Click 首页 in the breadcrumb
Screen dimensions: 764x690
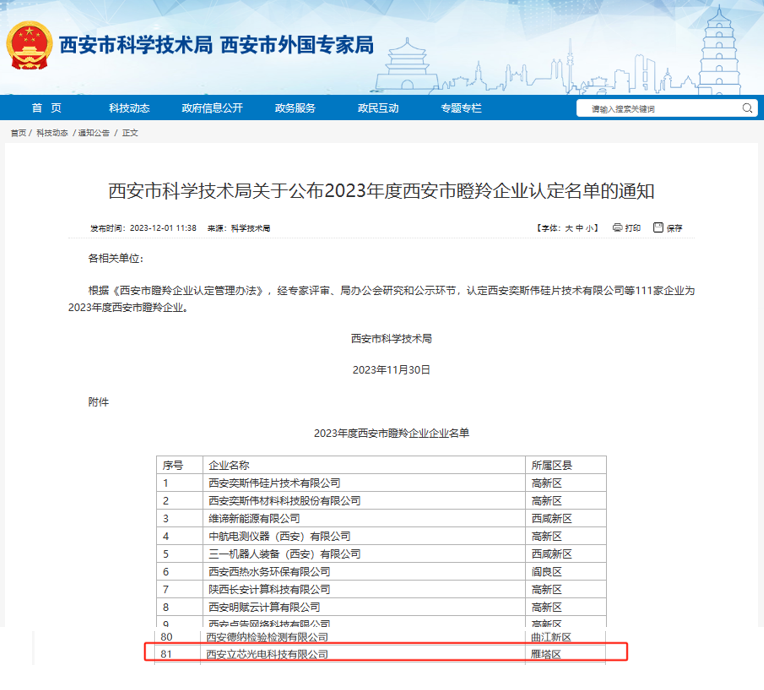coord(18,133)
